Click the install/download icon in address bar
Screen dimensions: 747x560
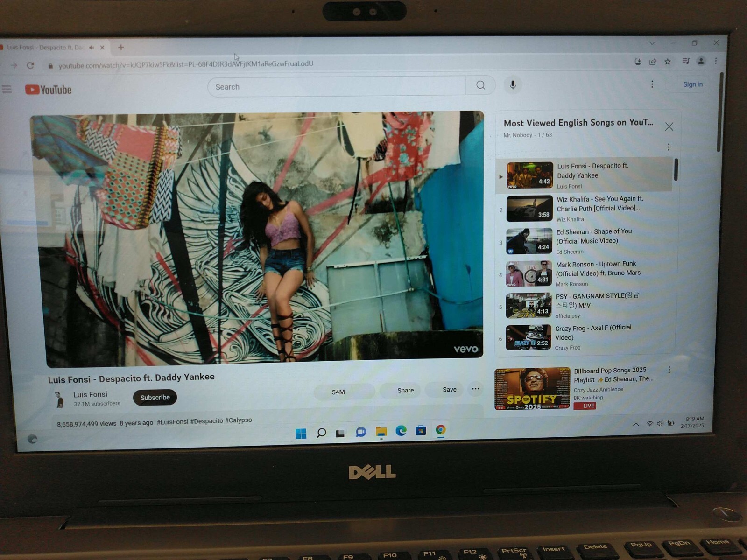(x=638, y=62)
